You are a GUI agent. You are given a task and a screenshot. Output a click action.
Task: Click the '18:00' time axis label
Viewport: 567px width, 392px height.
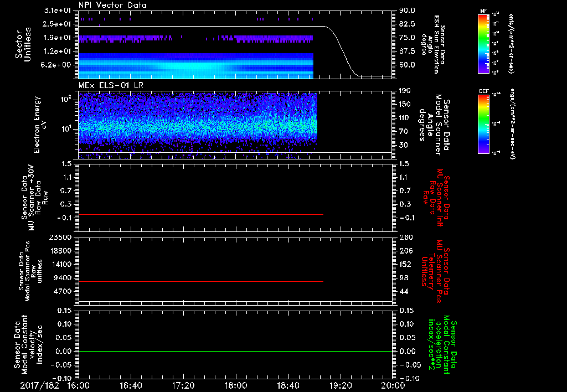[235, 385]
